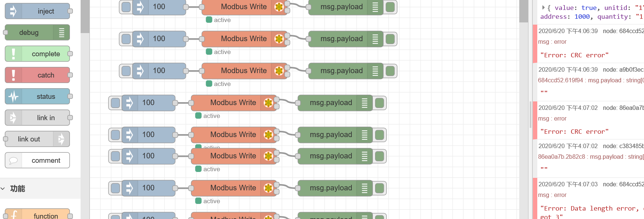
Task: Click the status node pulse icon
Action: [x=14, y=97]
